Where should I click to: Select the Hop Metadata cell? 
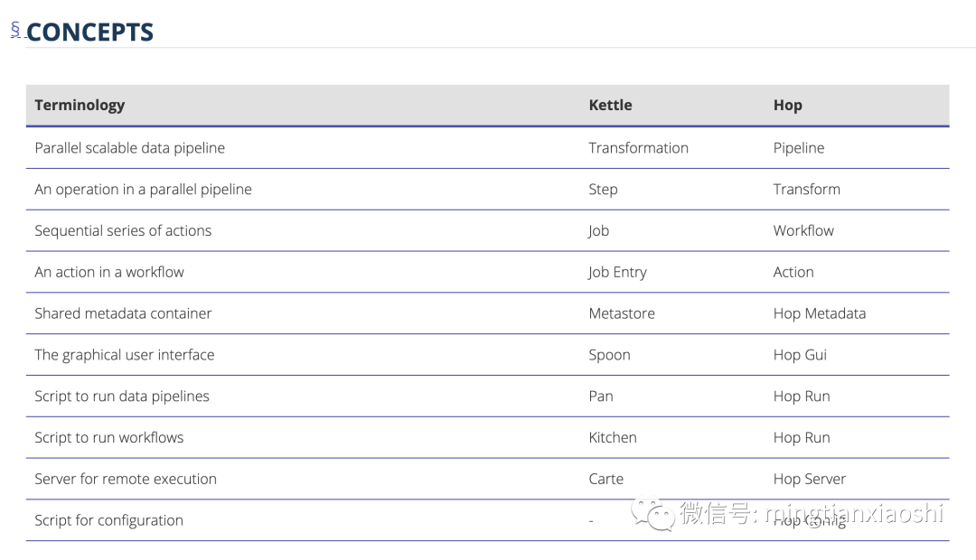pos(819,313)
